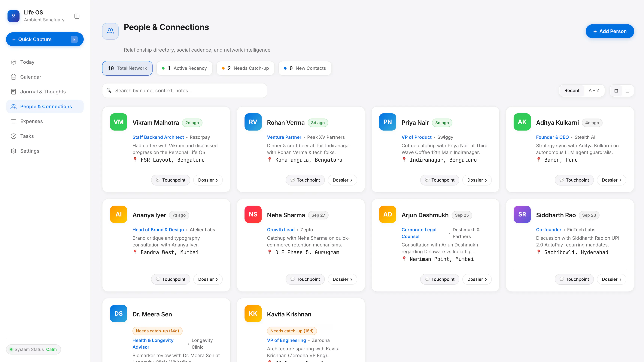This screenshot has height=362, width=644.
Task: Filter by Needs Catch-up
Action: tap(245, 68)
